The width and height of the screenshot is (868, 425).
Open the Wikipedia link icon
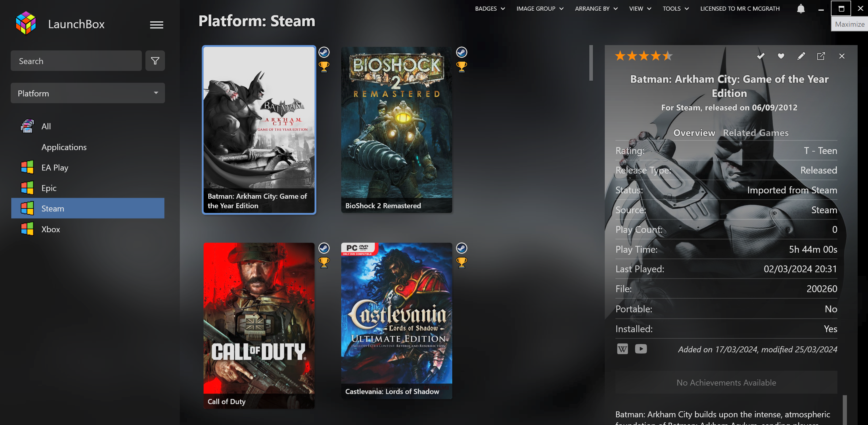pos(622,349)
